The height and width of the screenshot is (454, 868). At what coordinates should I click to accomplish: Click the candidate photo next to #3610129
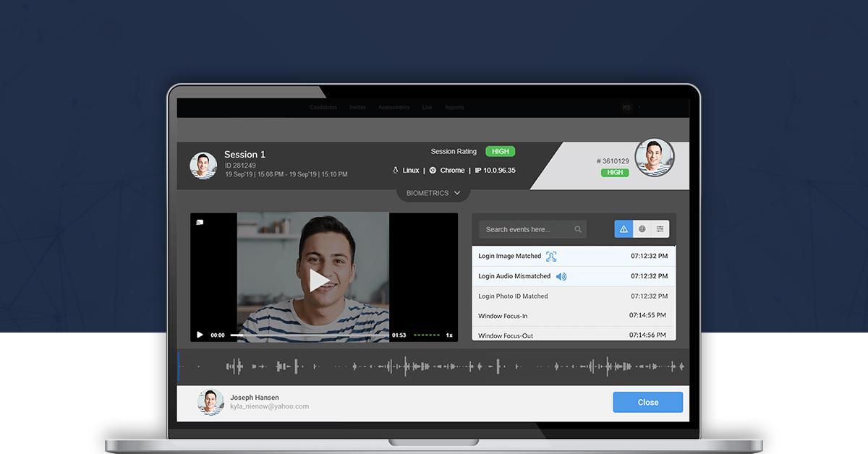pyautogui.click(x=654, y=158)
